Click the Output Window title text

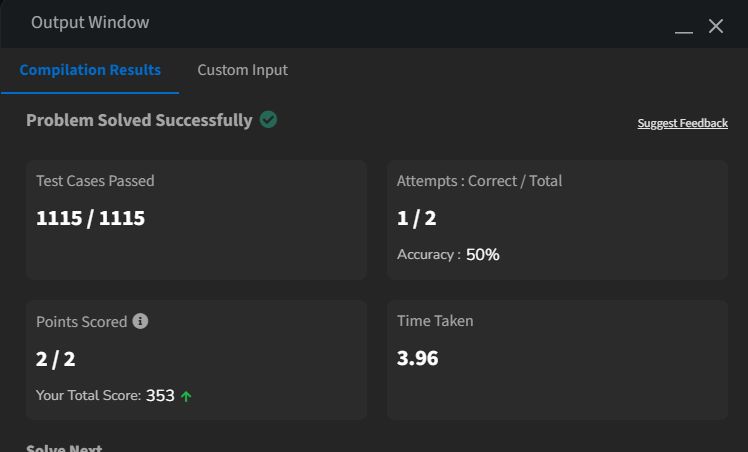point(90,22)
